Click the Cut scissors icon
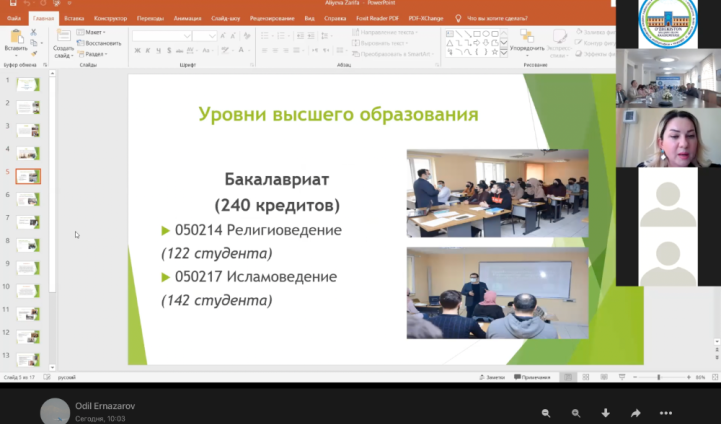This screenshot has height=424, width=721. 34,32
